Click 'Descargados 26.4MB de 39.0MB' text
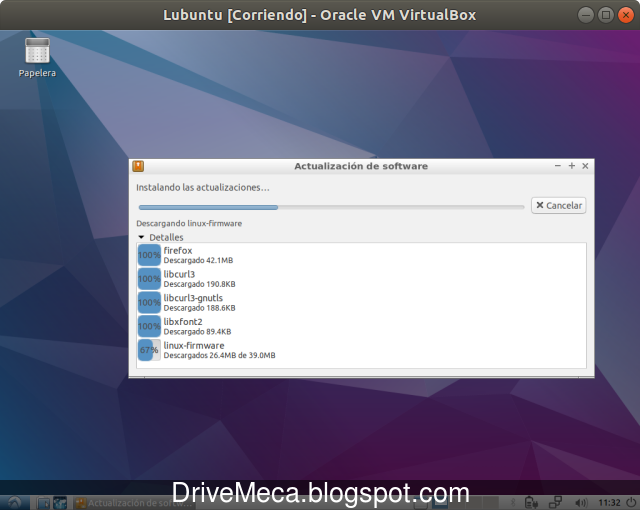This screenshot has height=510, width=640. [x=219, y=355]
